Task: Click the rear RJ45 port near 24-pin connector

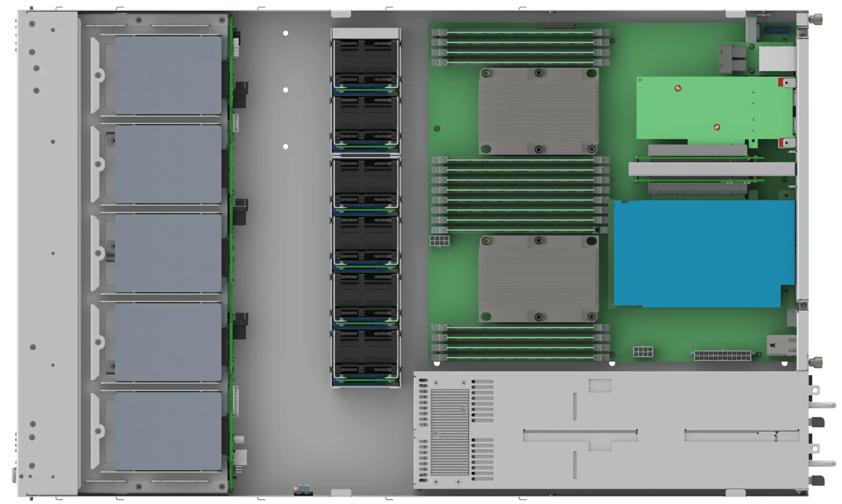Action: coord(781,345)
